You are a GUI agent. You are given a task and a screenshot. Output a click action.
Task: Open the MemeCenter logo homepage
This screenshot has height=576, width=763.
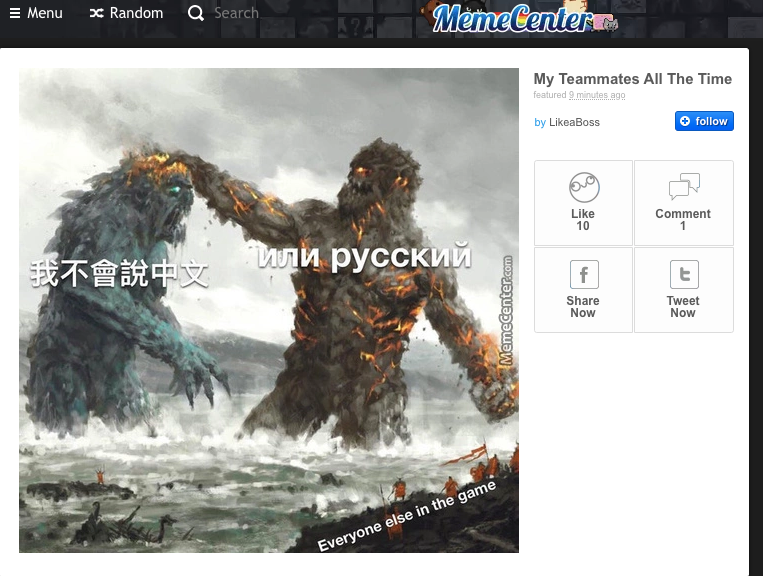click(522, 18)
